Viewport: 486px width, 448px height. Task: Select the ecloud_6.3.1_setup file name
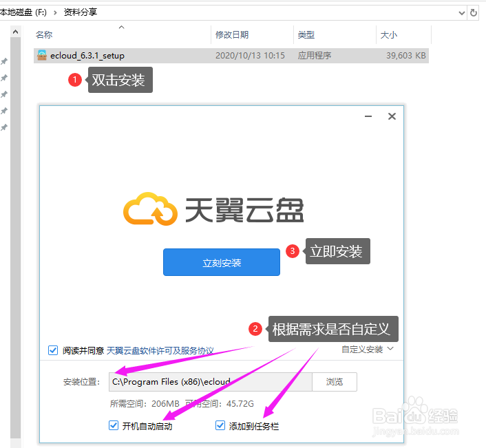point(87,56)
